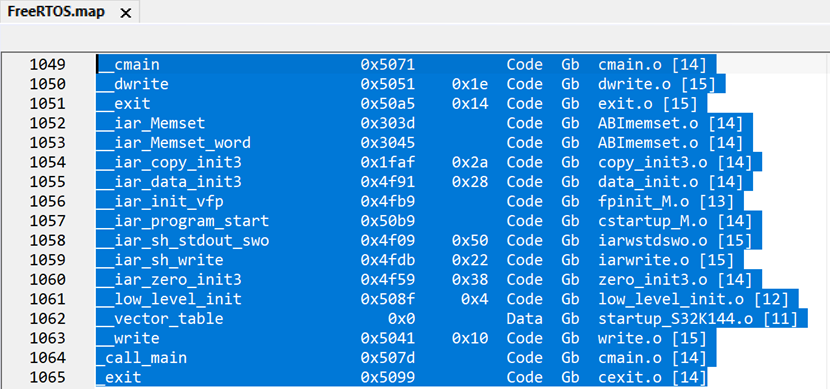830x390 pixels.
Task: Click the __vector_table symbol
Action: point(160,320)
